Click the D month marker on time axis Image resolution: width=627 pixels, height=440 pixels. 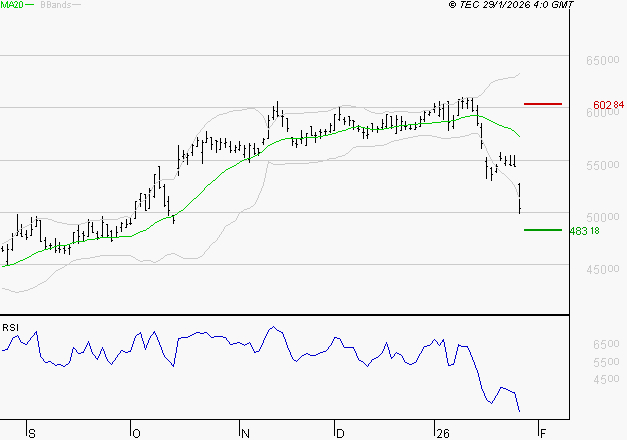(340, 433)
